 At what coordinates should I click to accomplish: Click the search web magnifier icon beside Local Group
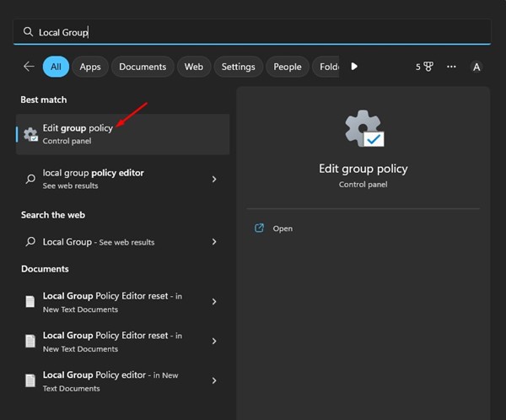30,242
